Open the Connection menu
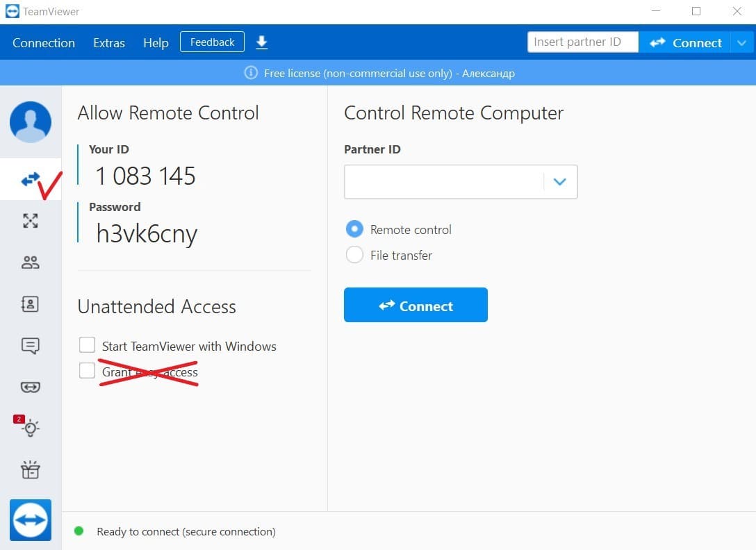Screen dimensions: 756x550 click(x=44, y=42)
